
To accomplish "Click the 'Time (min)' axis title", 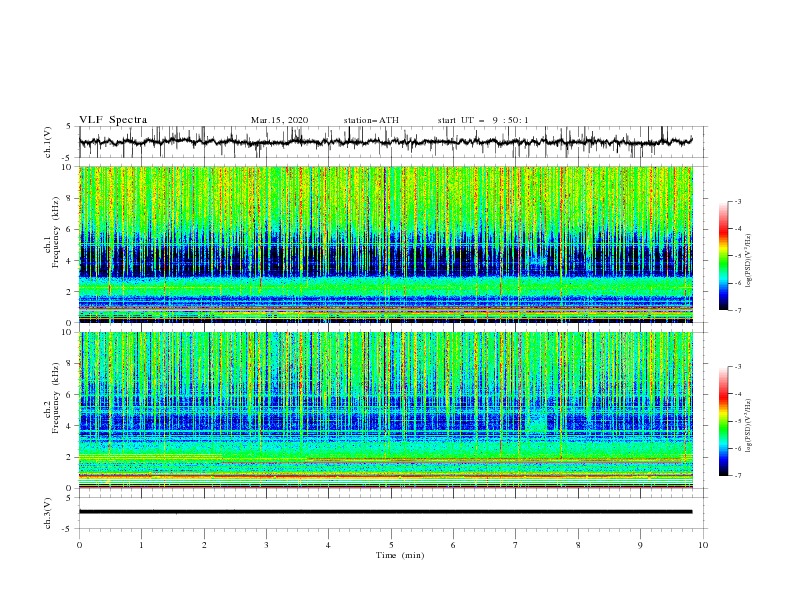I will point(400,555).
